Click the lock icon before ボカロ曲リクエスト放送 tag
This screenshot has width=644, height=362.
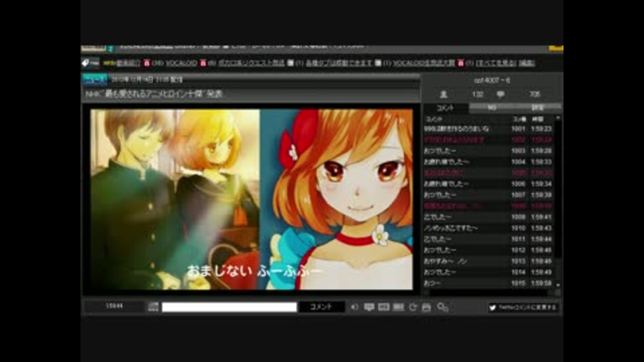click(203, 63)
